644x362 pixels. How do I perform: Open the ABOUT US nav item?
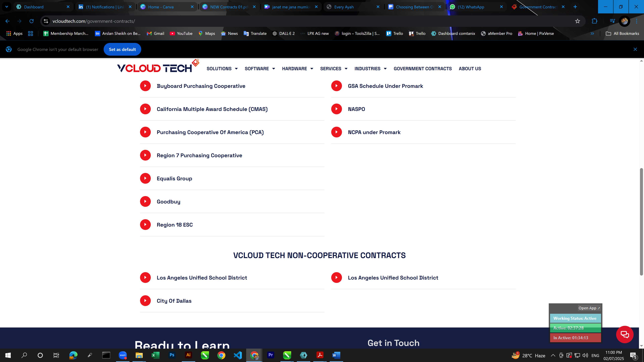click(x=470, y=68)
